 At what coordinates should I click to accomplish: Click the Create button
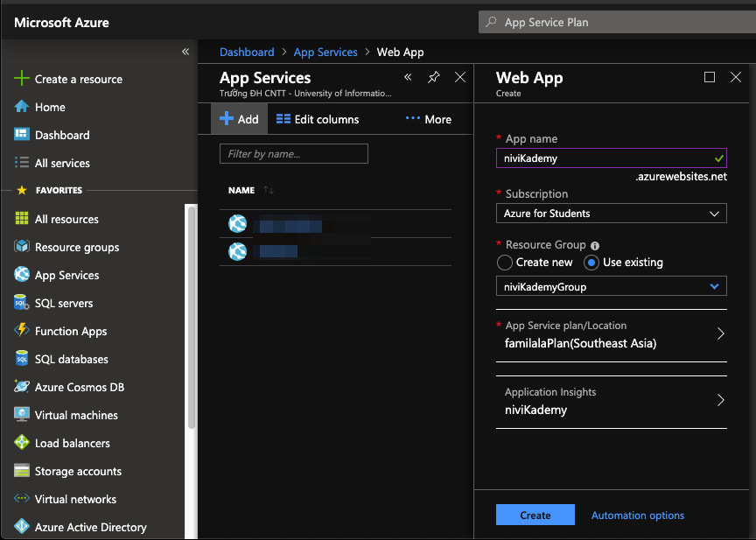click(535, 515)
